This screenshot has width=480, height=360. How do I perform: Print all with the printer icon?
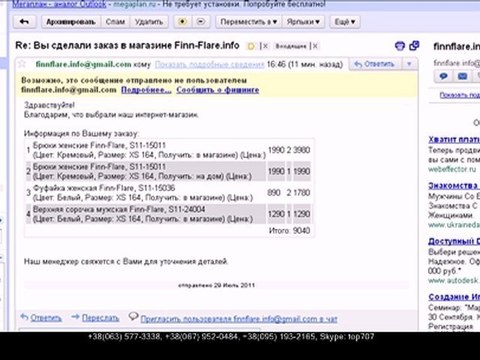(400, 46)
